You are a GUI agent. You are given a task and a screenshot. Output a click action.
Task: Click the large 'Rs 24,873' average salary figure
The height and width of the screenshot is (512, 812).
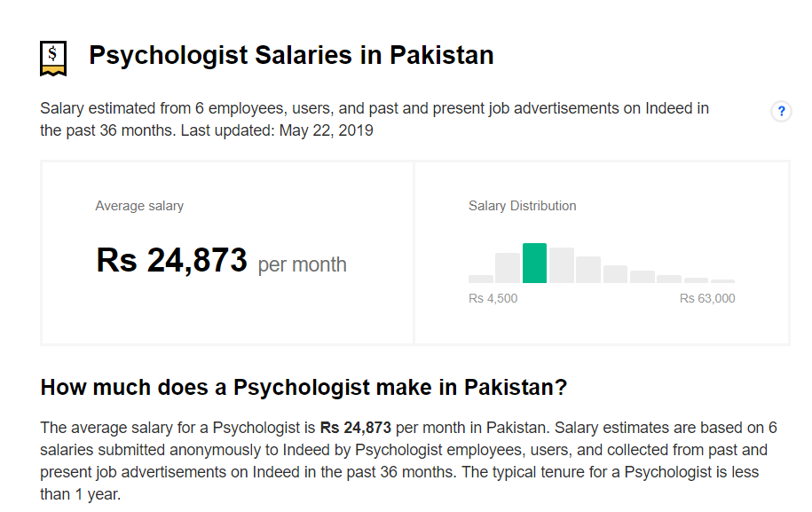(x=171, y=261)
